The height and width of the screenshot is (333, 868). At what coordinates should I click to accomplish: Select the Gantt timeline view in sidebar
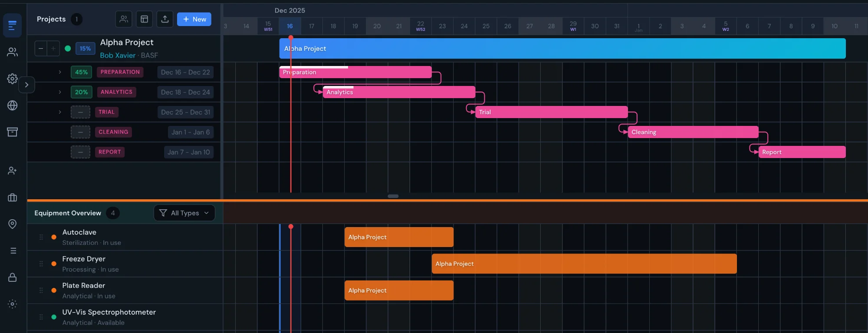click(12, 26)
